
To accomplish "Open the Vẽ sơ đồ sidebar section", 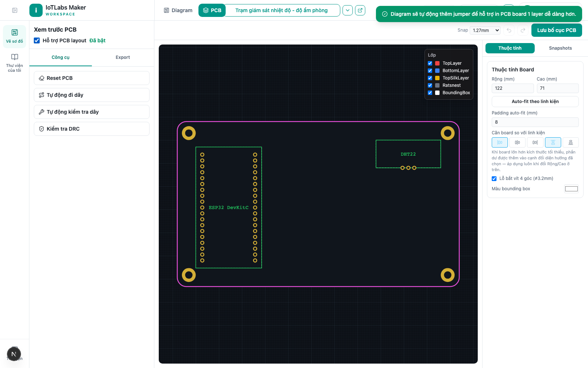I will coord(15,36).
